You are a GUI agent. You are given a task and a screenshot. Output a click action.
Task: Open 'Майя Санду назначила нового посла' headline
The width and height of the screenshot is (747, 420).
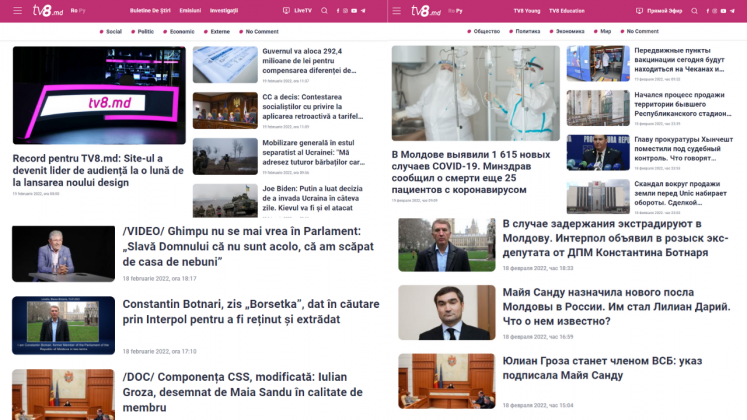click(x=616, y=307)
